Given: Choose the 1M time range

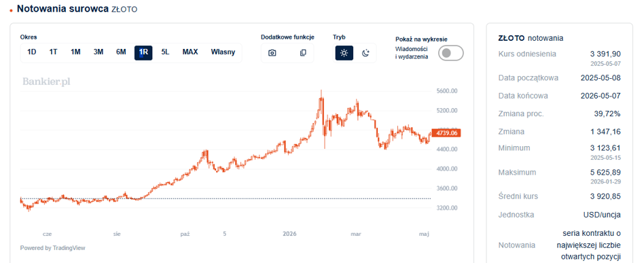Looking at the screenshot, I should point(75,52).
